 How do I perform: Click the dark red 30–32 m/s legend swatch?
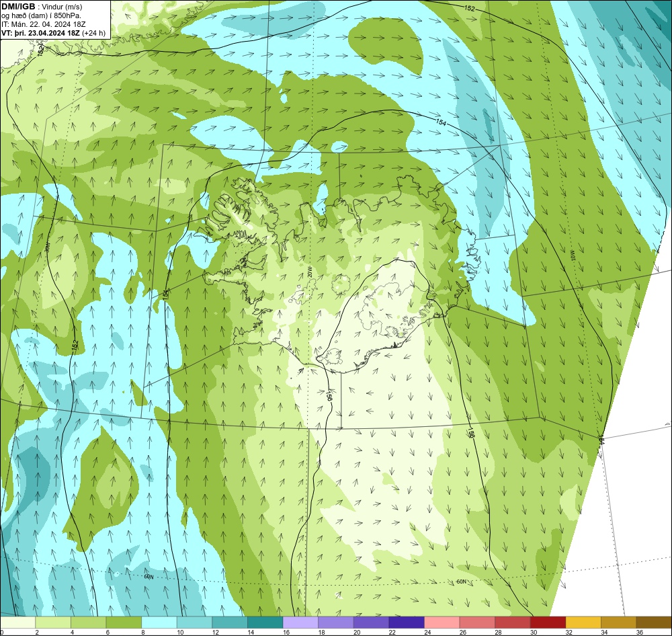548,623
